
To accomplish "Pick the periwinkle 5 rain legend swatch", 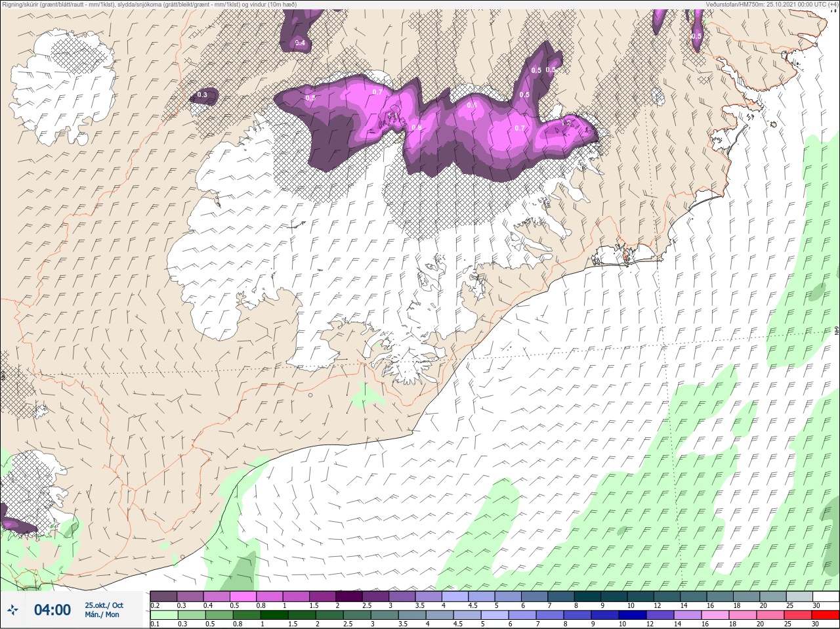I will click(x=495, y=615).
